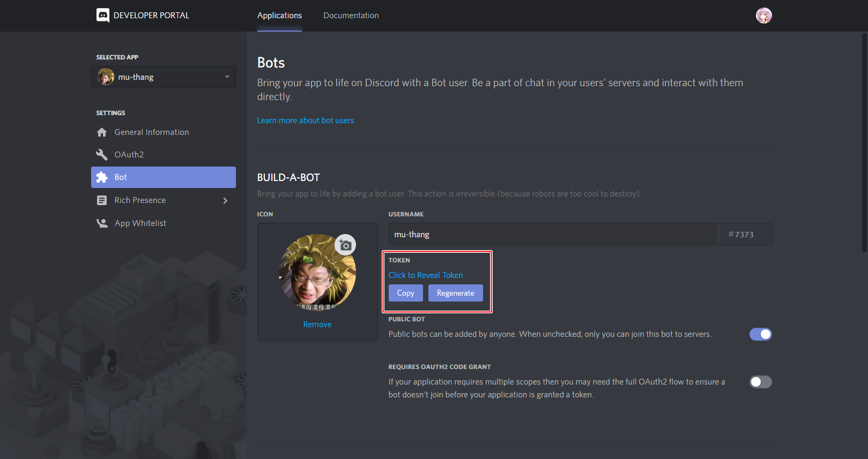Click the REQUIRES OAUTH2 CODE GRANT label

tap(440, 367)
